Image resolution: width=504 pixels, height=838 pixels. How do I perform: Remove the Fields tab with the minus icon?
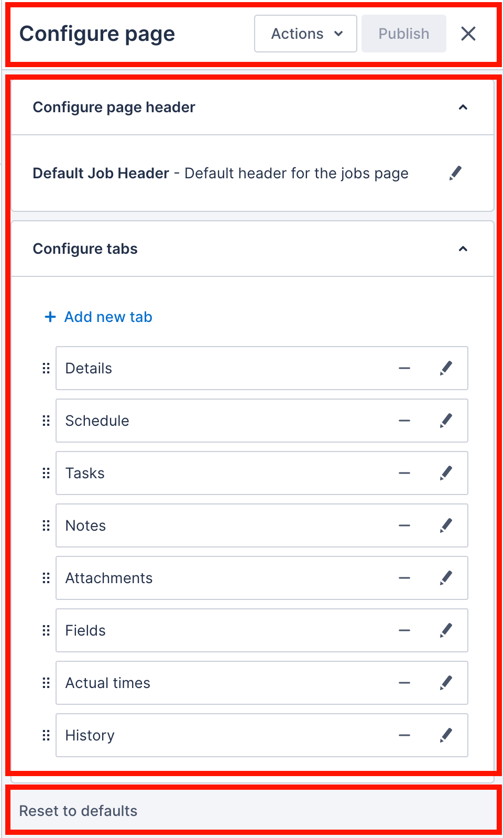(404, 630)
